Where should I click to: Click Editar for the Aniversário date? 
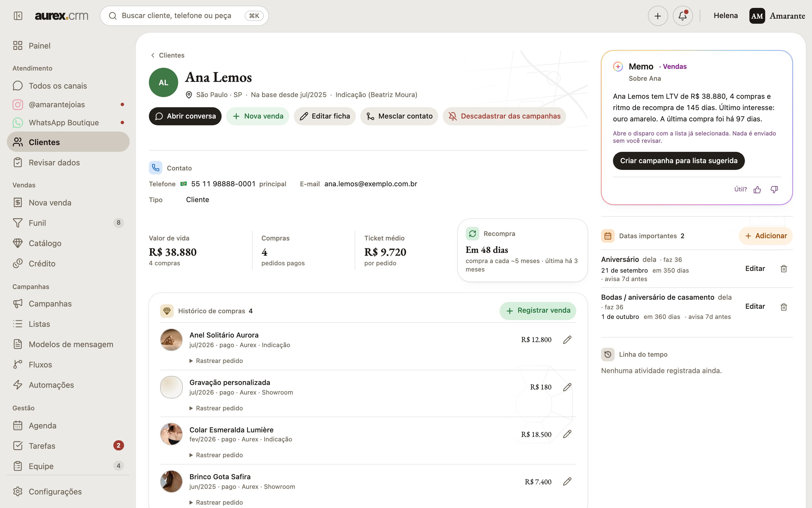[755, 268]
